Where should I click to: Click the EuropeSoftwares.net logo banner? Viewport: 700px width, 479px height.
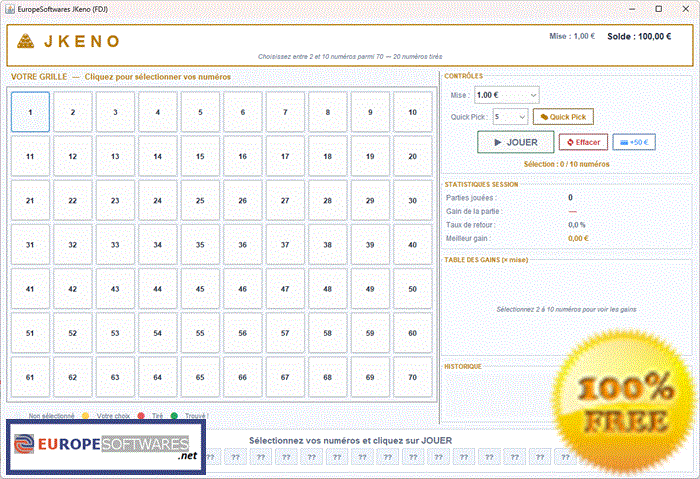[x=106, y=447]
